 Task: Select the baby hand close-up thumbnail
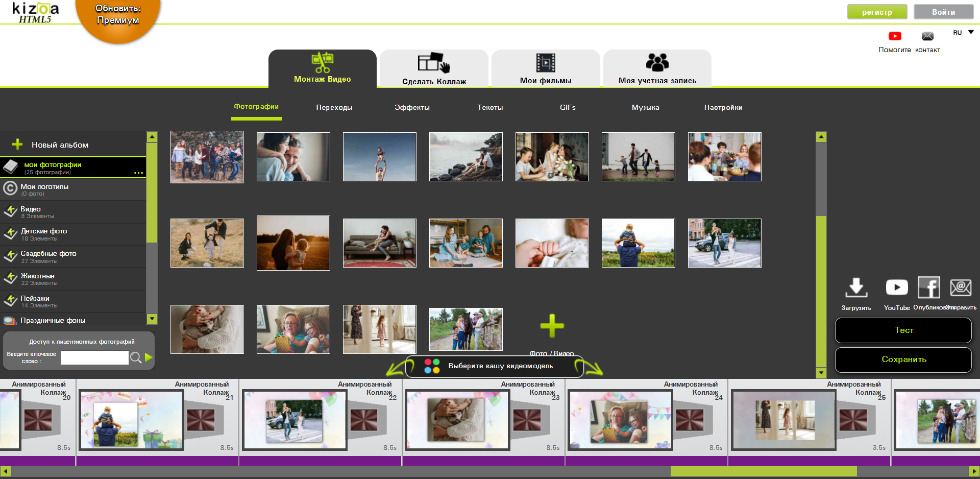pyautogui.click(x=552, y=243)
